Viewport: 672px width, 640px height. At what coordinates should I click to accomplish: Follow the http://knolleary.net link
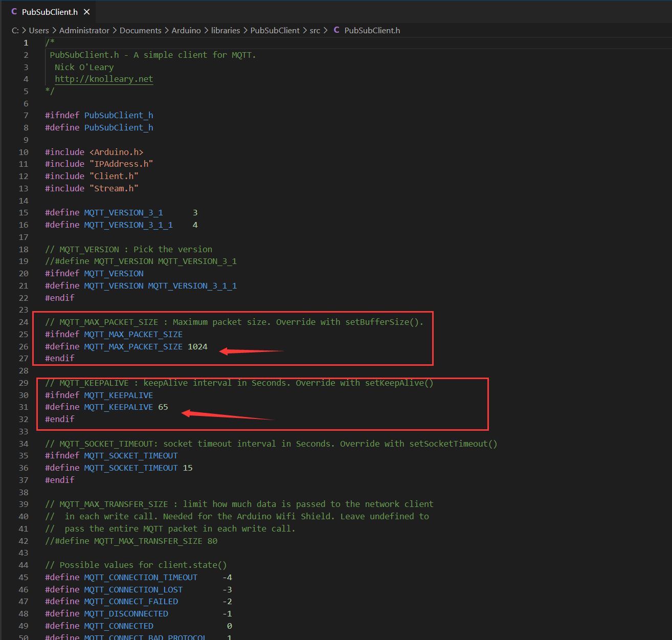tap(104, 79)
